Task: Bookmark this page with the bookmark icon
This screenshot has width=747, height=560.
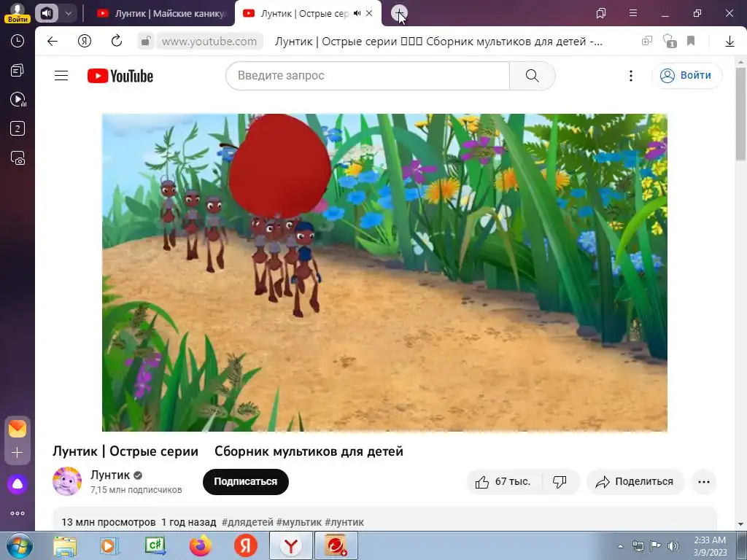Action: point(691,42)
